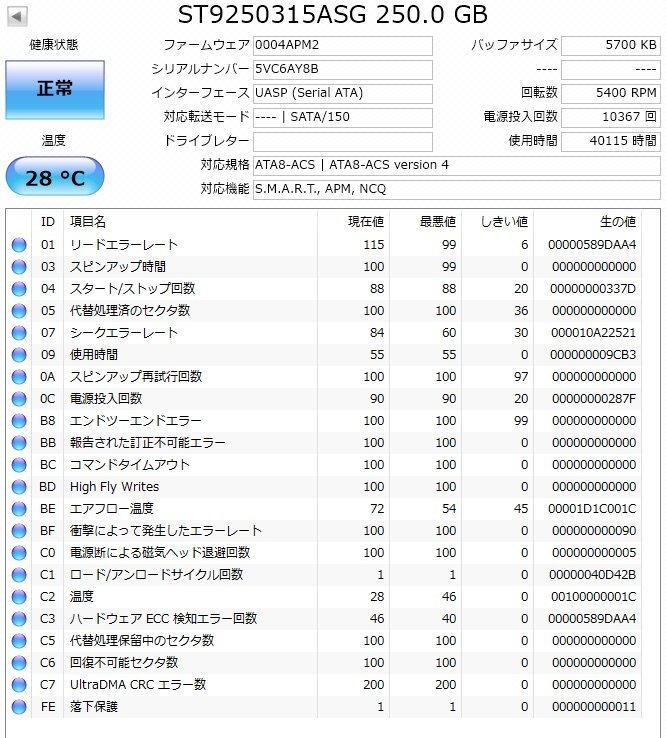This screenshot has width=666, height=738.
Task: Click the status icon for 回復不可能セクタ数 row
Action: point(19,663)
